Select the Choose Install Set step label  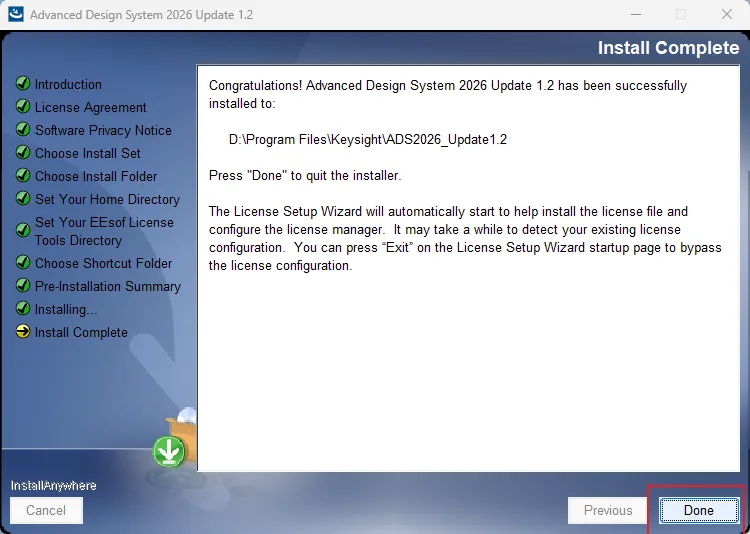tap(88, 153)
